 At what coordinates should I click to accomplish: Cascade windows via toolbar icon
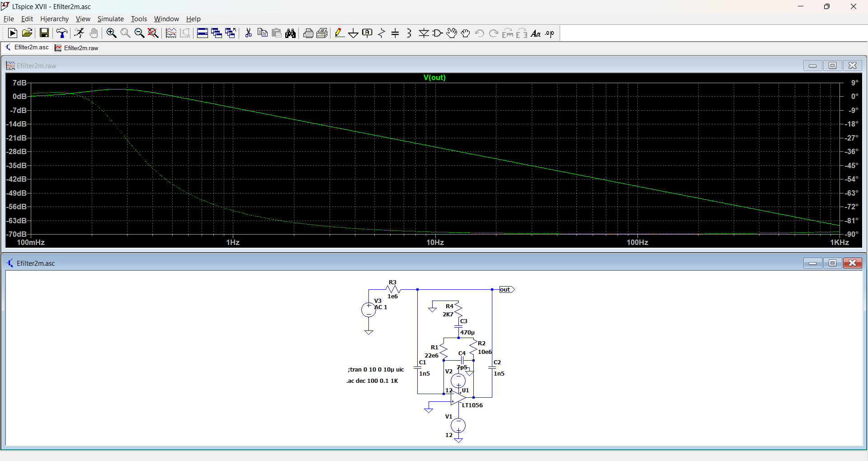[x=217, y=33]
